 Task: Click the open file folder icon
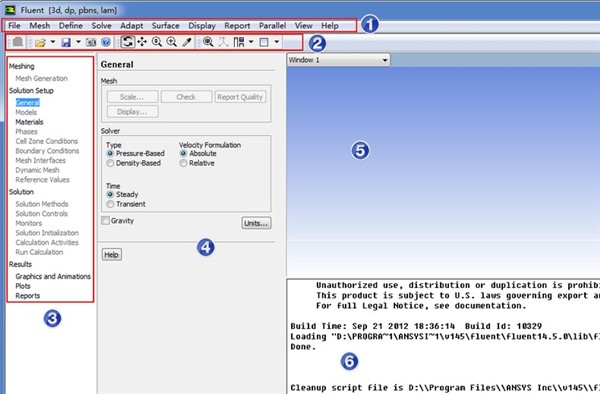coord(40,42)
